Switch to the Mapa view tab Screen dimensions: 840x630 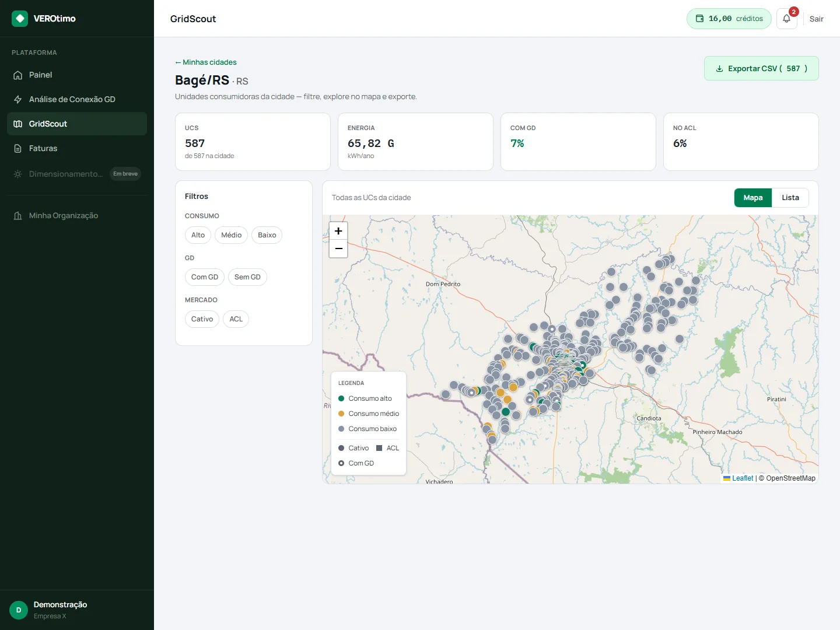(753, 198)
